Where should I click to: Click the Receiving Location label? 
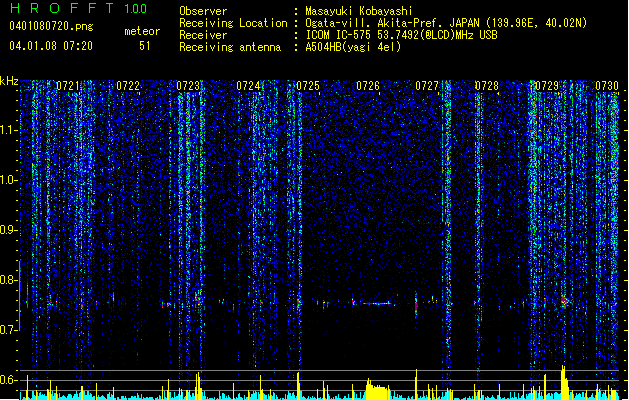click(x=233, y=23)
